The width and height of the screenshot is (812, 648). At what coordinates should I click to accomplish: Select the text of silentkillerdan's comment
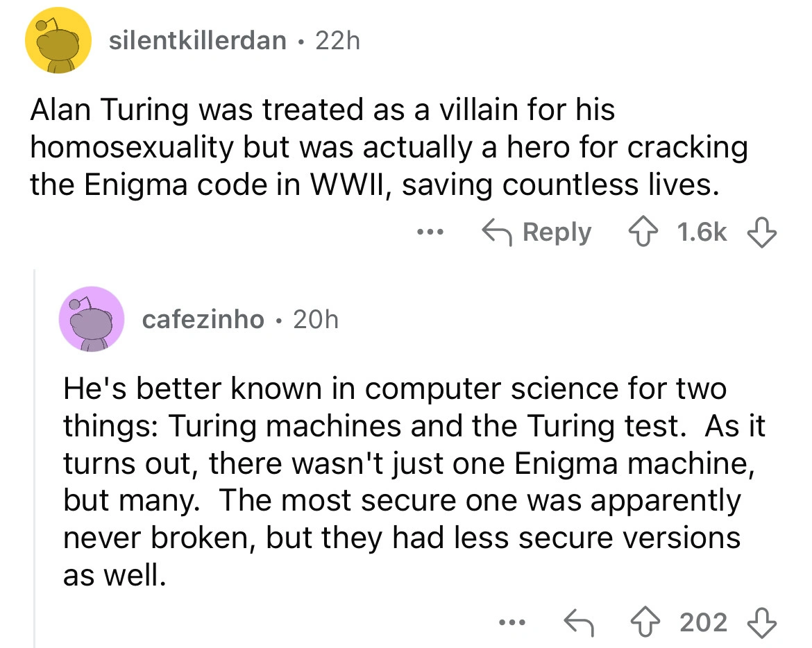(389, 146)
